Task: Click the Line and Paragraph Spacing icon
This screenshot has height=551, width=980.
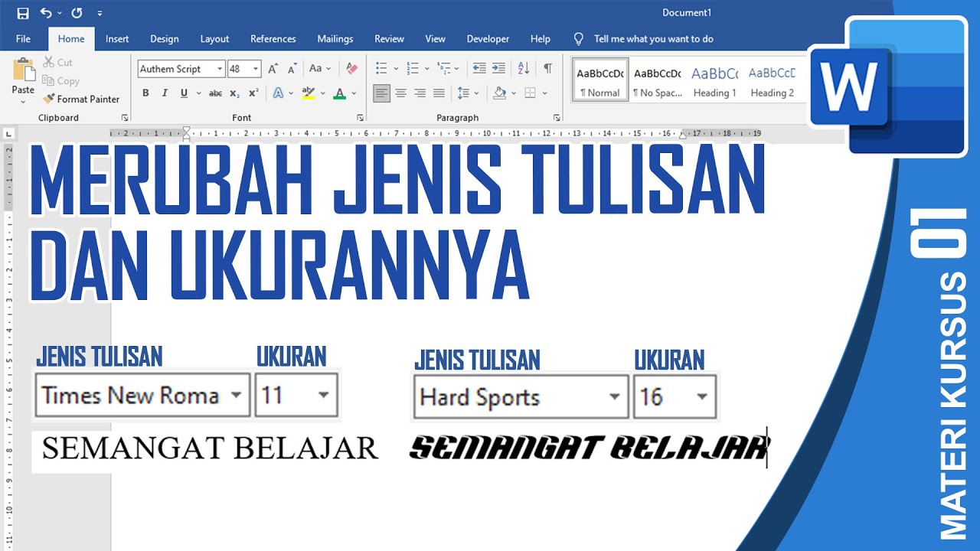Action: click(462, 93)
